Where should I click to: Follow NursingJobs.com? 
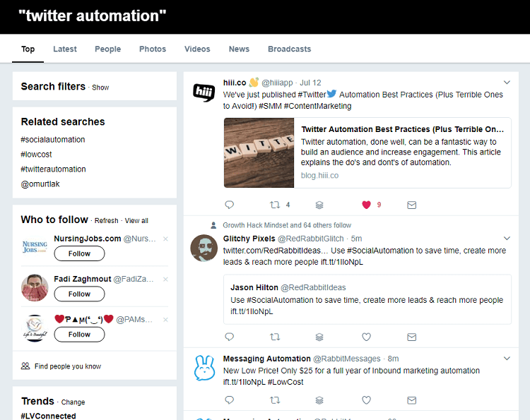pos(79,253)
